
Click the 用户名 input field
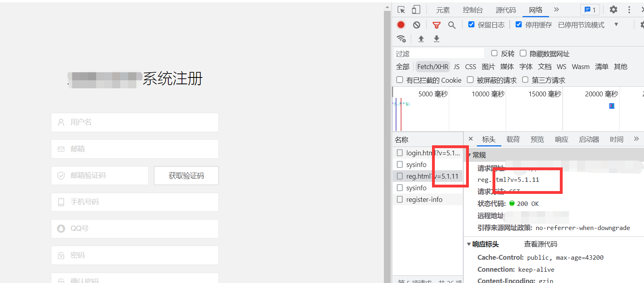135,122
